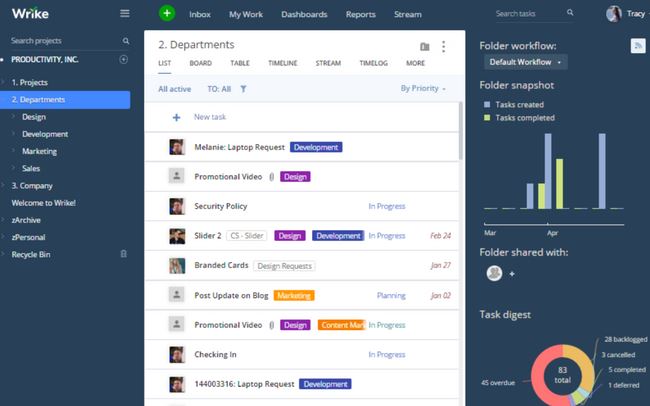Switch to the BOARD view tab
This screenshot has width=650, height=406.
pos(201,63)
